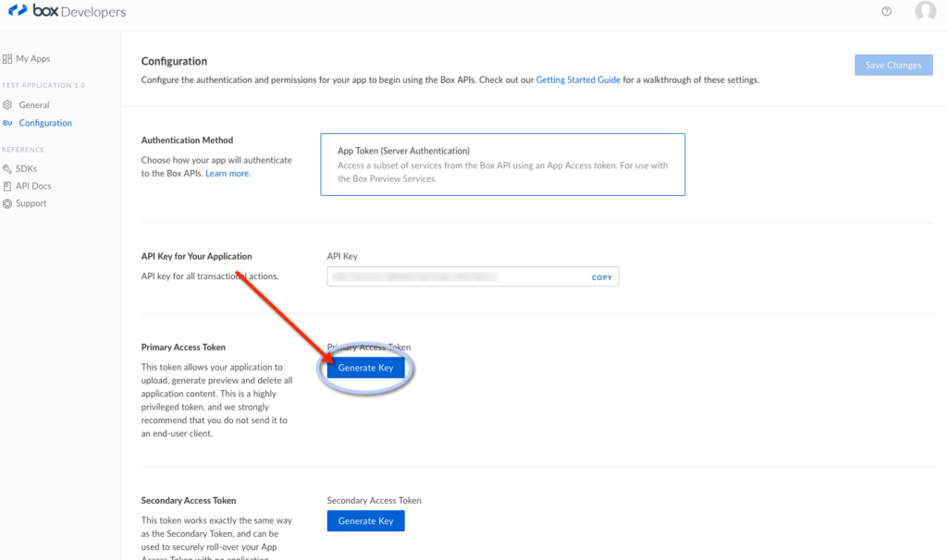Open the help question mark icon
The image size is (947, 560).
tap(886, 11)
